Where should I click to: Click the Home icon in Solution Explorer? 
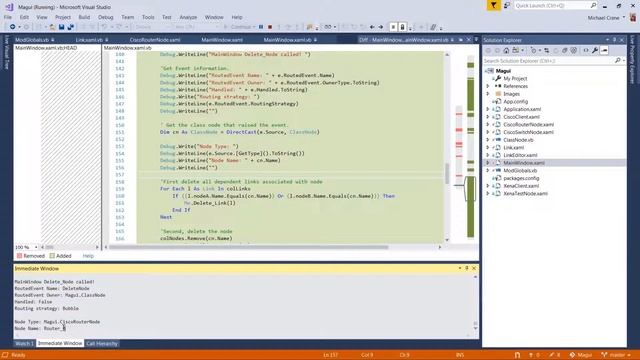(506, 50)
